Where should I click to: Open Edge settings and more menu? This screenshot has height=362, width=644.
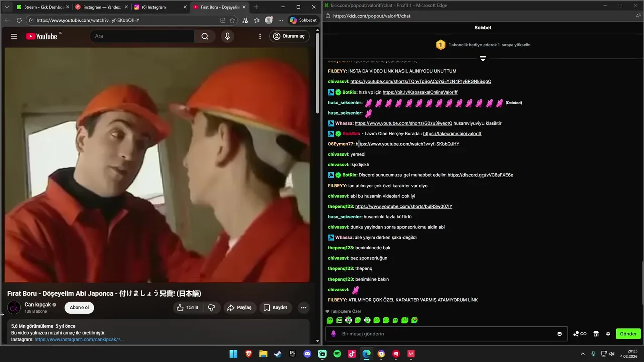[x=281, y=20]
